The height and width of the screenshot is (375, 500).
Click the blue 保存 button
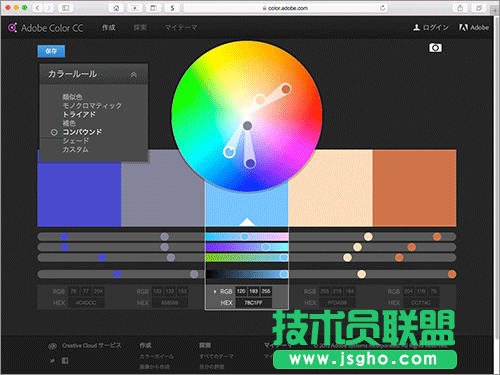click(51, 51)
